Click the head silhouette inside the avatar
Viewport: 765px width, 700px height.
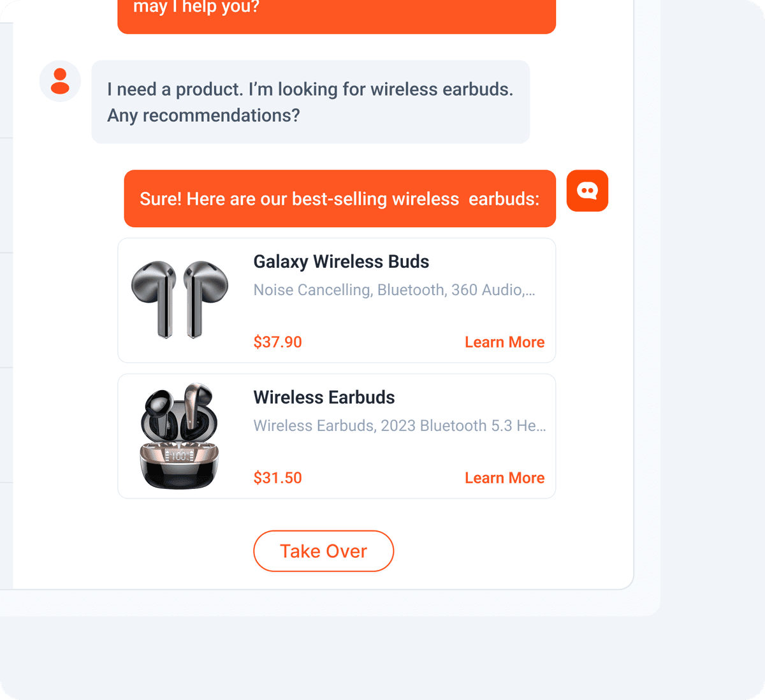point(60,81)
